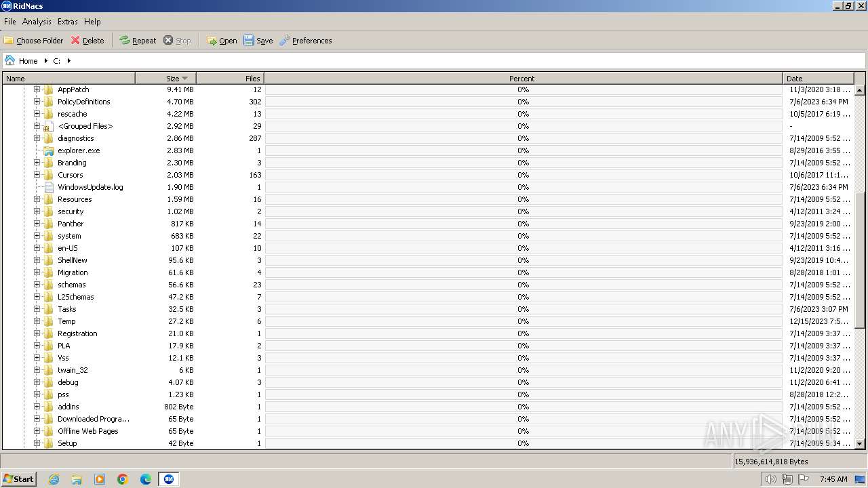
Task: Select the Tasks folder row
Action: 427,309
